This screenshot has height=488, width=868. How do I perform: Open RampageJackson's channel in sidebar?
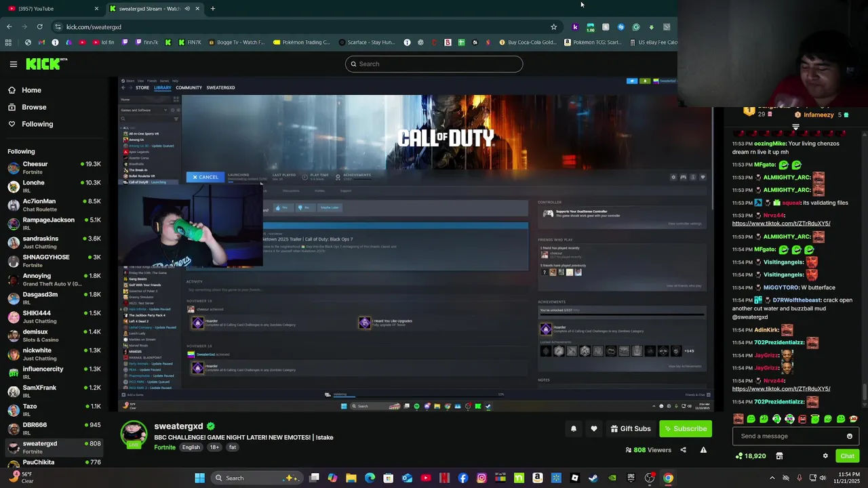click(x=54, y=224)
